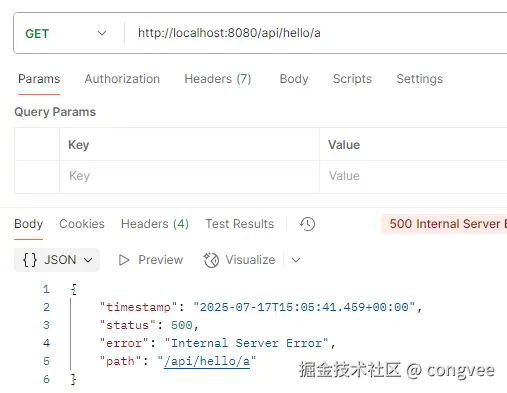Open the /api/hello/a link in response
This screenshot has height=393, width=507.
207,361
